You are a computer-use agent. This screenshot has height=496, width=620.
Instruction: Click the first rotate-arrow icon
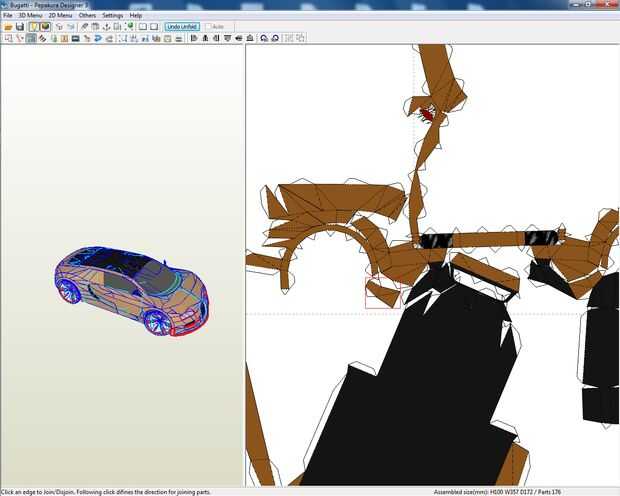click(x=264, y=38)
